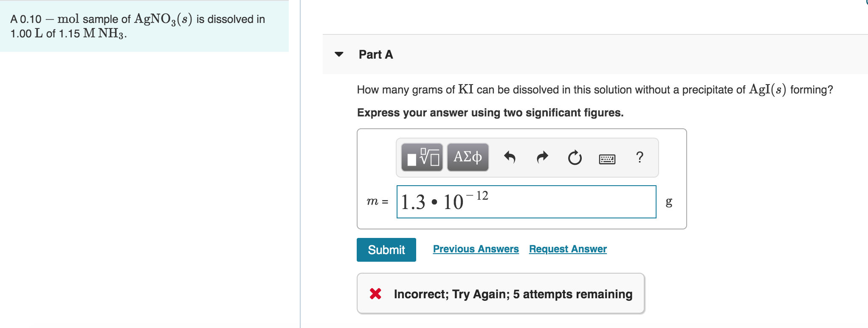Click the question mark help icon
Viewport: 868px width, 328px height.
pyautogui.click(x=639, y=157)
